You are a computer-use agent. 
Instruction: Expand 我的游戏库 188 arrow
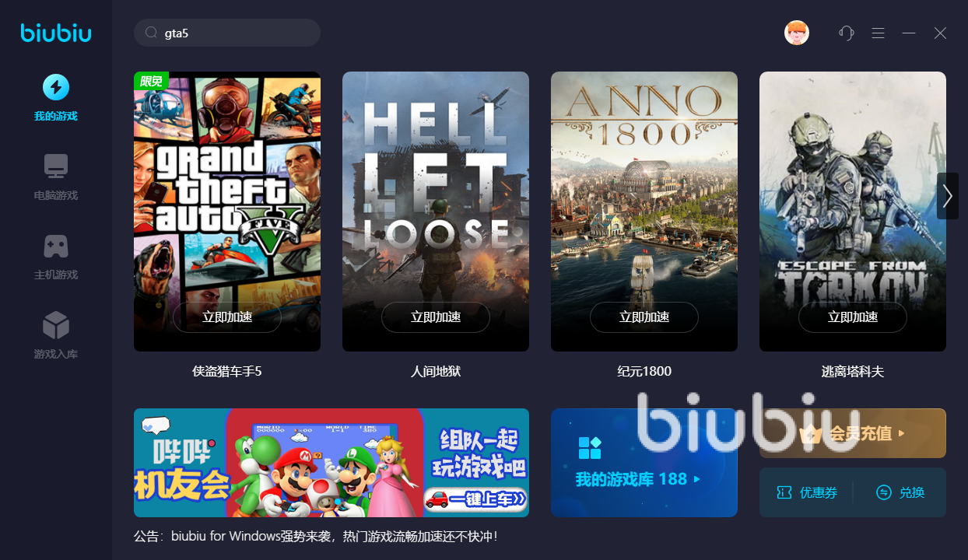[697, 479]
